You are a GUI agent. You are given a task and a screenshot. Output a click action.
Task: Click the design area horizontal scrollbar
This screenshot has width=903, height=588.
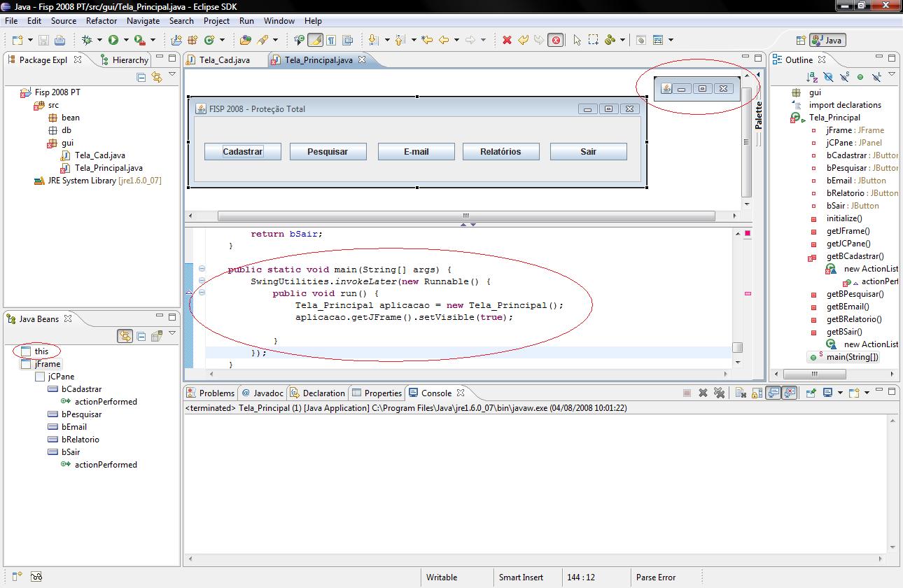pos(465,216)
